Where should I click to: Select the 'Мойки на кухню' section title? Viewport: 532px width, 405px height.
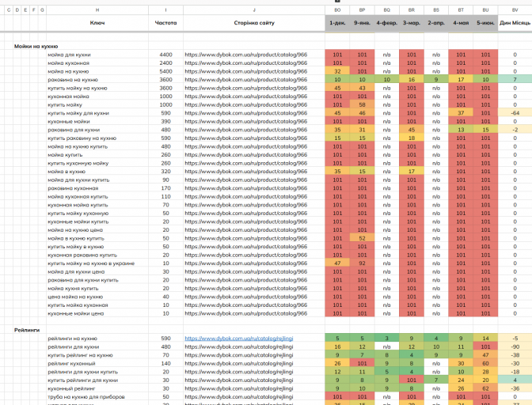[36, 46]
